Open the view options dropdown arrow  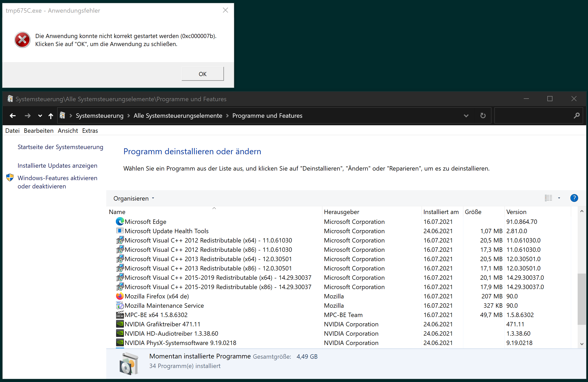559,198
